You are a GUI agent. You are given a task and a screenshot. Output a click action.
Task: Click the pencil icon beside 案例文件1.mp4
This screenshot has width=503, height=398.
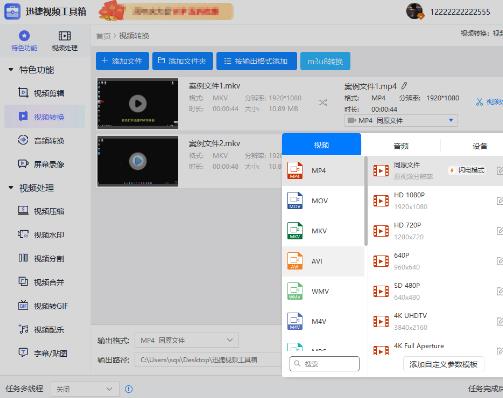404,86
